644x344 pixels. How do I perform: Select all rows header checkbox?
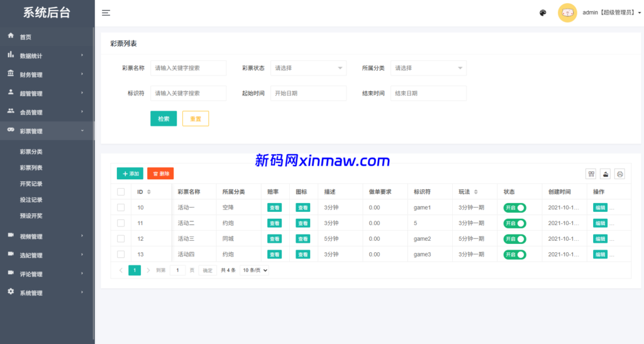121,192
